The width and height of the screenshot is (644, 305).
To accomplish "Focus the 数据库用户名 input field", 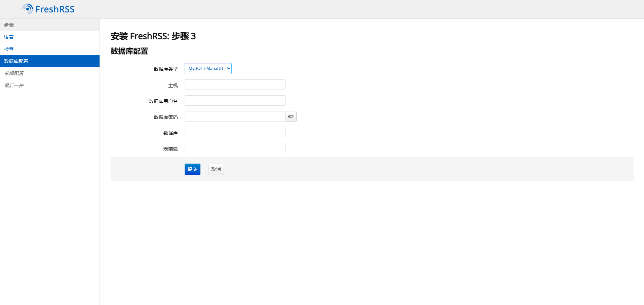I will click(x=235, y=101).
